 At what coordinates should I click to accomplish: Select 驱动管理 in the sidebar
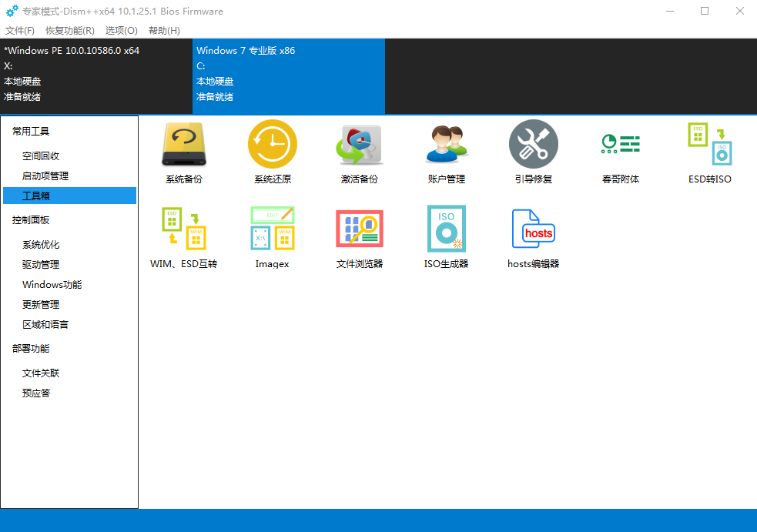[x=41, y=265]
